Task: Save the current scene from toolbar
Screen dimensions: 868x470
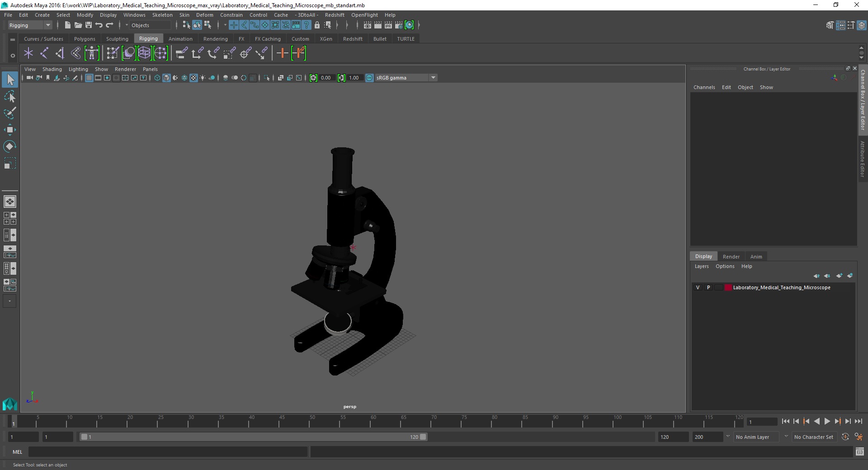Action: click(x=89, y=25)
